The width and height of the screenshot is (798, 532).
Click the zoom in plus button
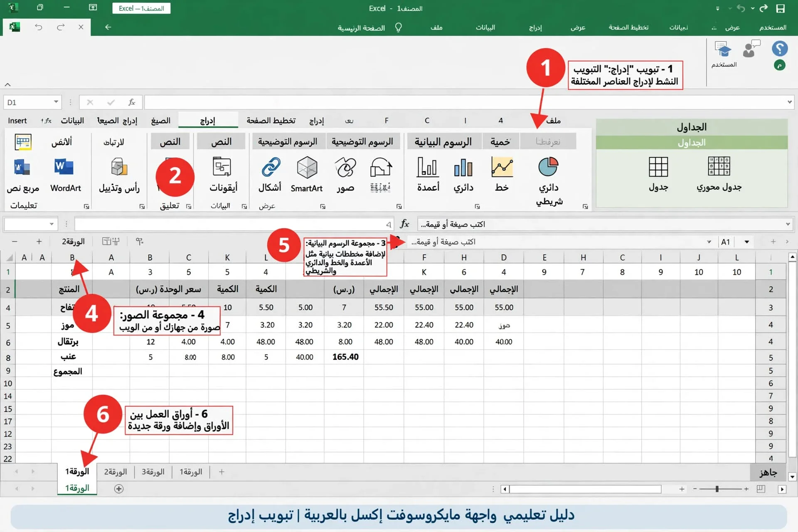(746, 489)
